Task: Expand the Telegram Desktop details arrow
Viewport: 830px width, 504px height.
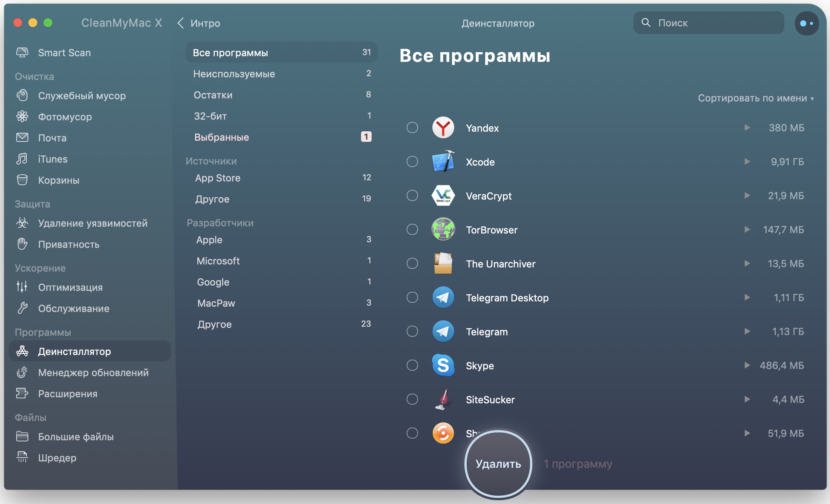Action: [747, 297]
